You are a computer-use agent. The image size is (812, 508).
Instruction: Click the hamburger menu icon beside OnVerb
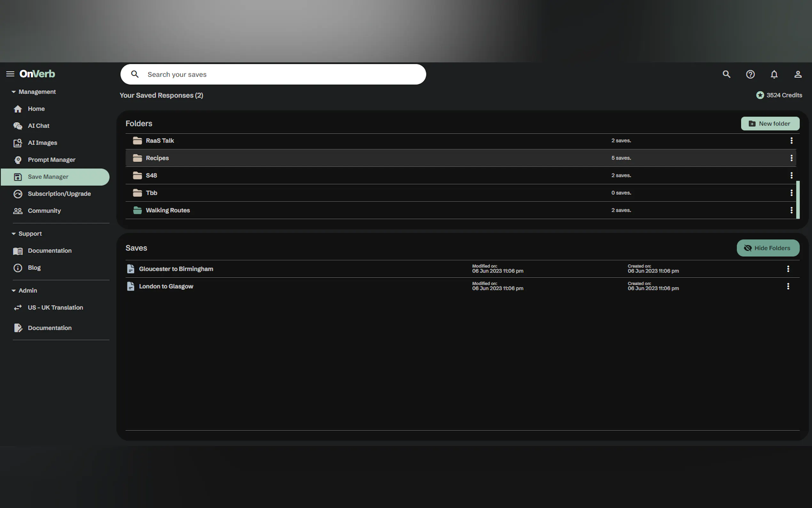10,74
